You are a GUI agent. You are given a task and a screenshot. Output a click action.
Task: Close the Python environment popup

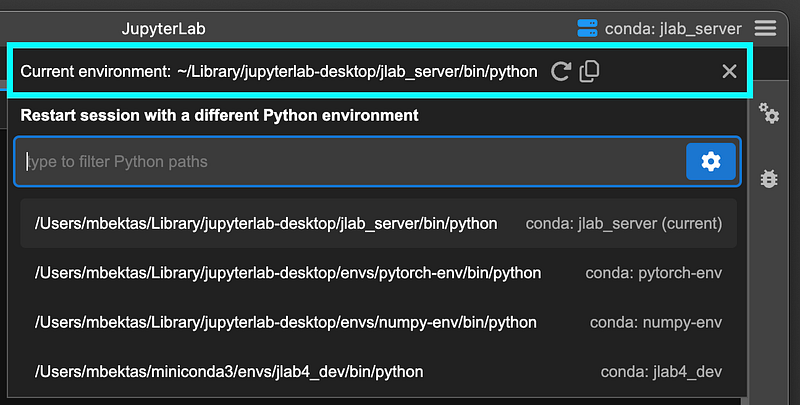pyautogui.click(x=729, y=71)
